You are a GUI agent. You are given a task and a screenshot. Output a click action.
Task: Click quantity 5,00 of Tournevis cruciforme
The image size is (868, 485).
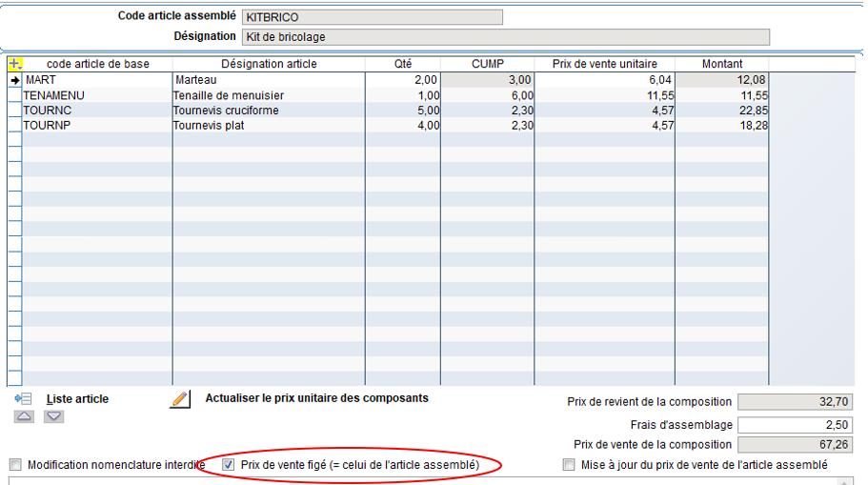pos(403,111)
